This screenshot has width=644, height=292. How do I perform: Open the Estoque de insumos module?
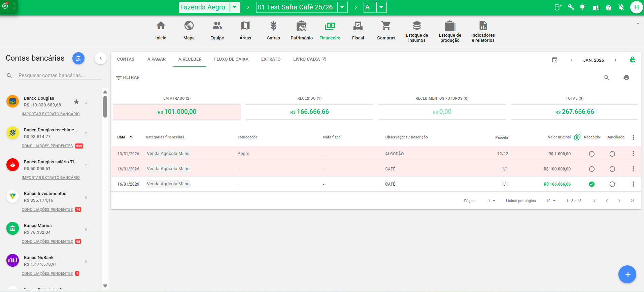click(x=416, y=31)
